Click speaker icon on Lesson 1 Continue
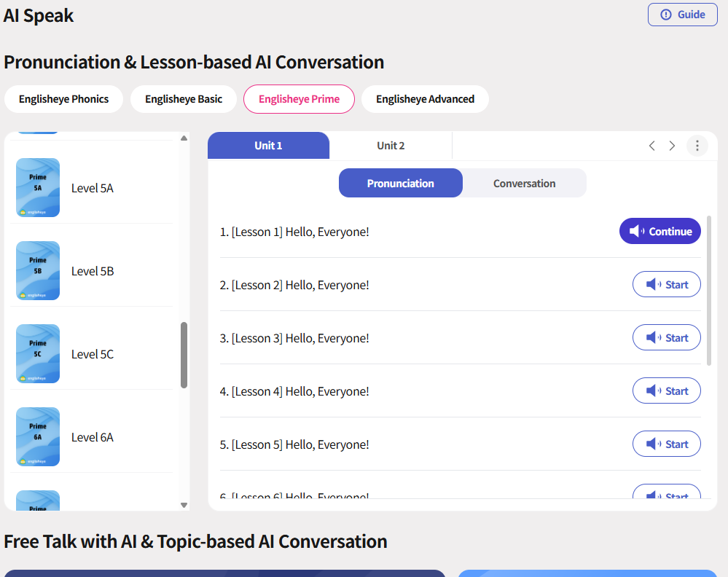 (637, 232)
